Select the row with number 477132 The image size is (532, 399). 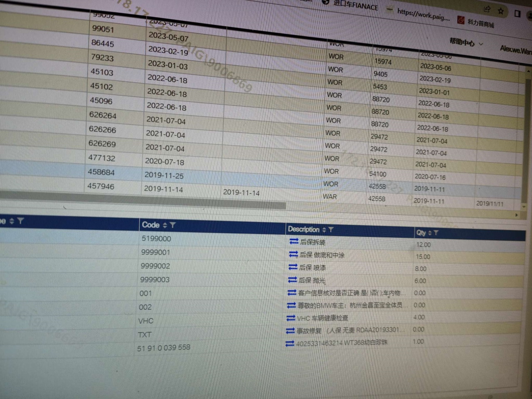pos(101,158)
